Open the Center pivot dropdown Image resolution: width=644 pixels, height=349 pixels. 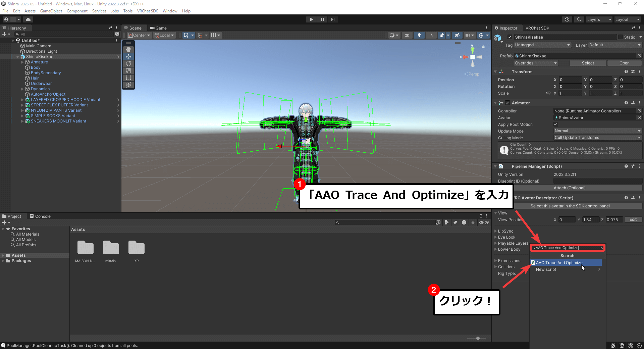pyautogui.click(x=139, y=35)
